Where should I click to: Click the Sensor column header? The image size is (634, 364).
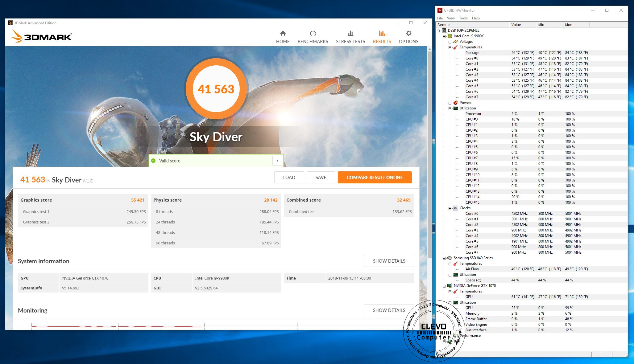point(472,25)
